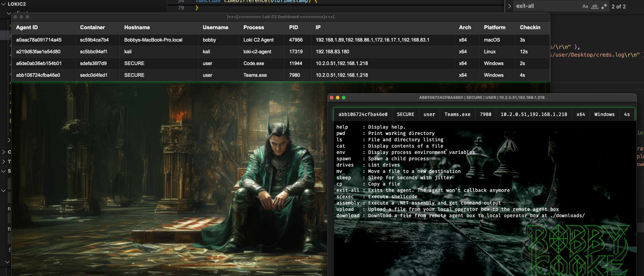Click the Loki C2 Dashboard window title
This screenshot has height=276, width=644.
(280, 17)
